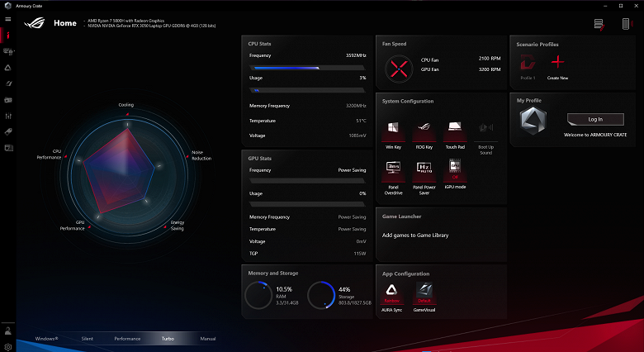The height and width of the screenshot is (352, 644).
Task: Open GameVisual app configuration
Action: [x=424, y=291]
